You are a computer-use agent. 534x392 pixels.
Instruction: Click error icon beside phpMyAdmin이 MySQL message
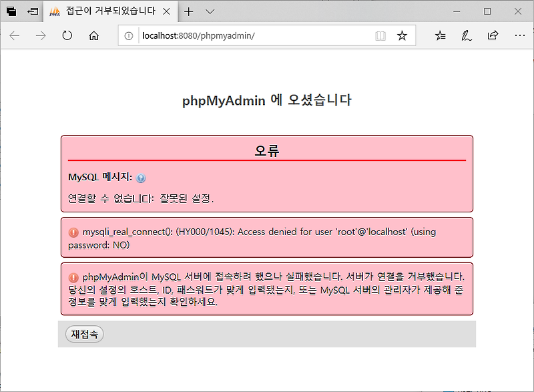point(73,278)
